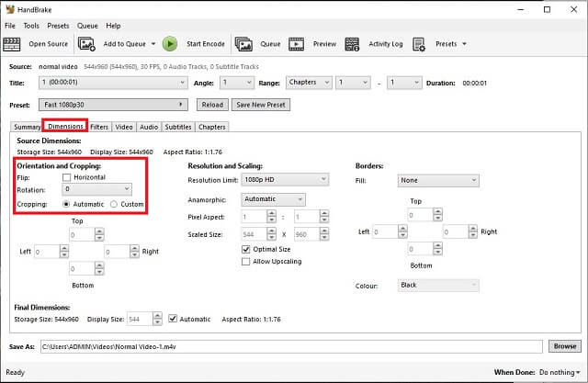Click the Start Encode label
Image resolution: width=588 pixels, height=383 pixels.
click(206, 44)
